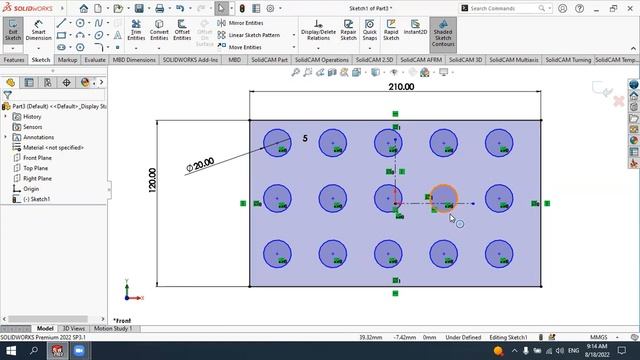Click the Zoom to Fit icon

[296, 72]
